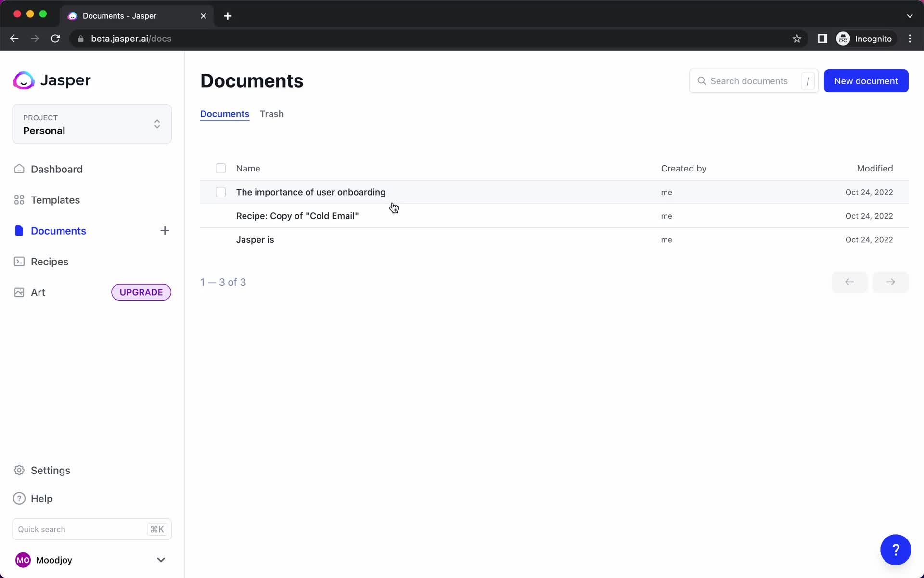Click the browser address bar URL
924x578 pixels.
coord(131,39)
